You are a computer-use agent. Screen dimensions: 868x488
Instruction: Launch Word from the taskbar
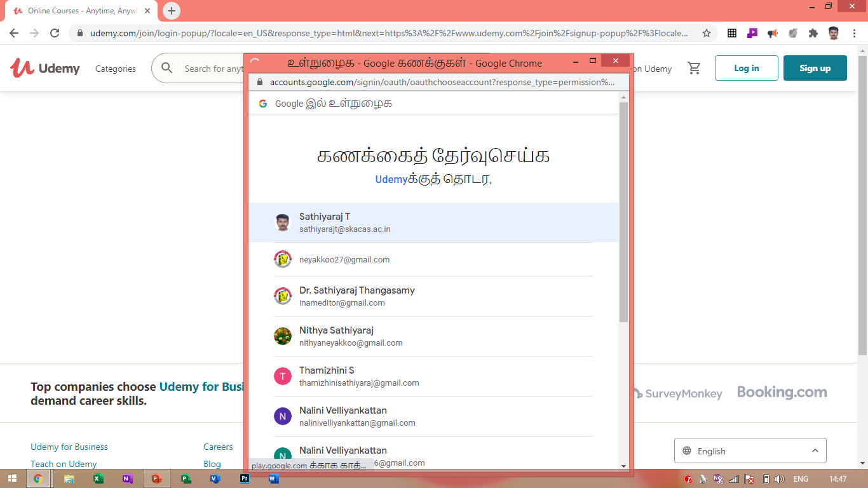274,478
